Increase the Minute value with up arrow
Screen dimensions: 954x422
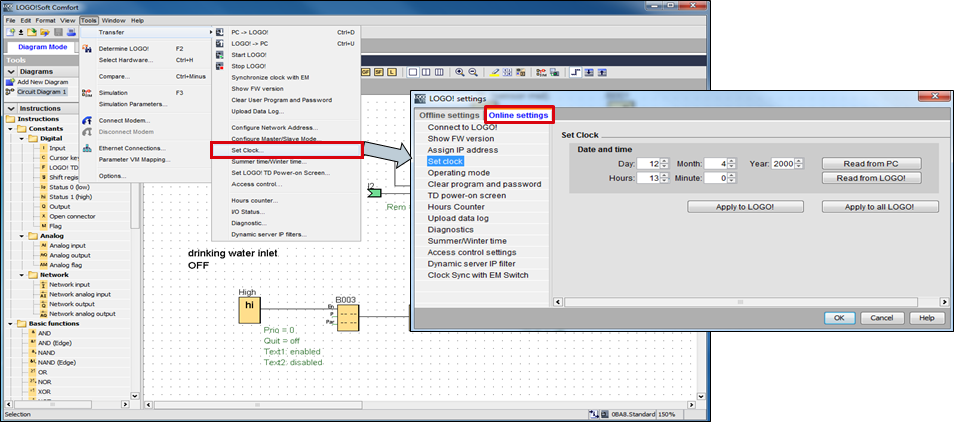coord(731,176)
